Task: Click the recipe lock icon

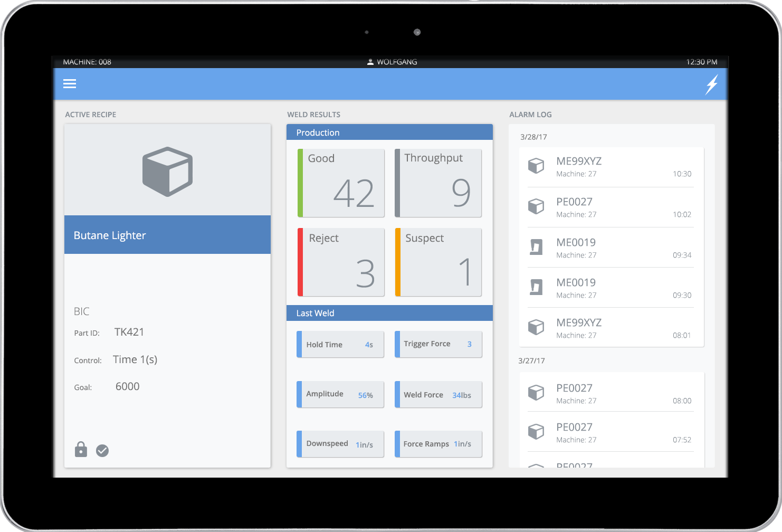Action: (x=81, y=450)
